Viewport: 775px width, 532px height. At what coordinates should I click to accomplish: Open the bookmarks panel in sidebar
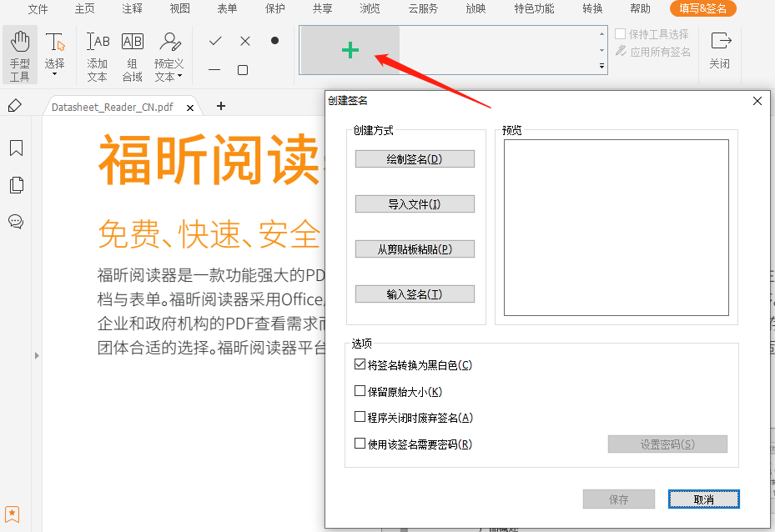pyautogui.click(x=16, y=148)
